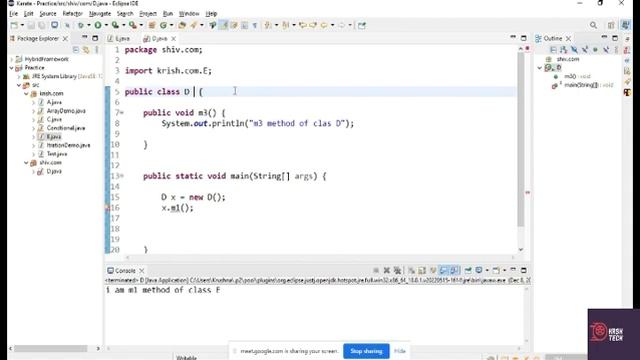Click Pin Console icon
Image resolution: width=640 pixels, height=360 pixels.
pos(468,270)
